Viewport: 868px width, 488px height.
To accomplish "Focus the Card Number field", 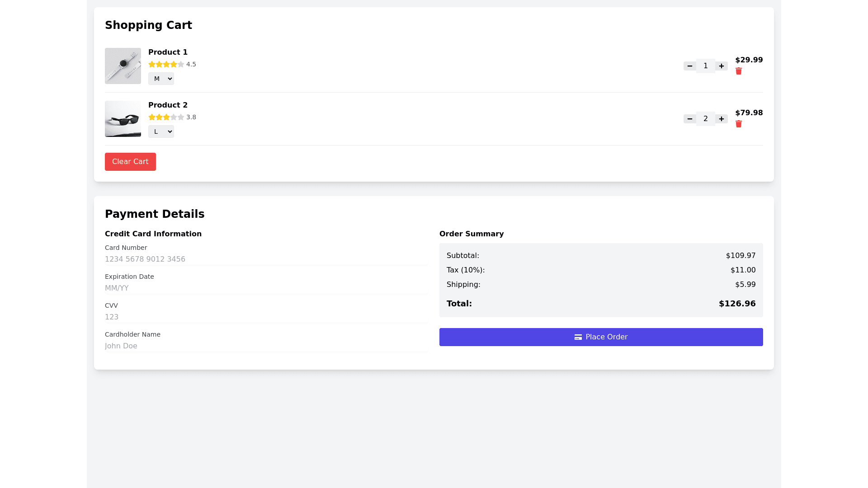I will point(266,259).
